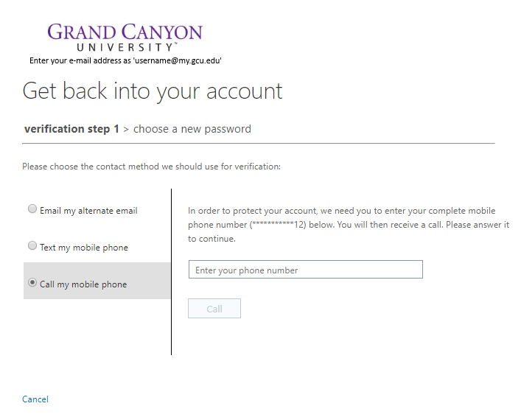This screenshot has width=521, height=420.
Task: Click the 'Call my mobile phone' label text
Action: (83, 284)
